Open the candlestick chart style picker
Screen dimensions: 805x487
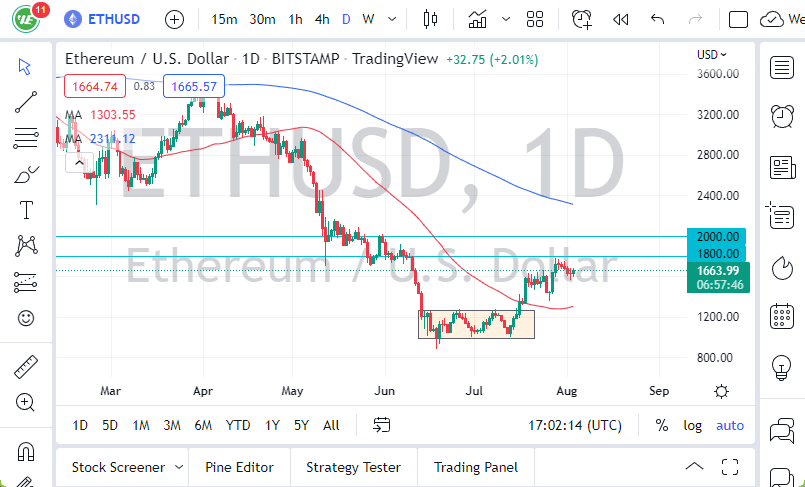431,19
